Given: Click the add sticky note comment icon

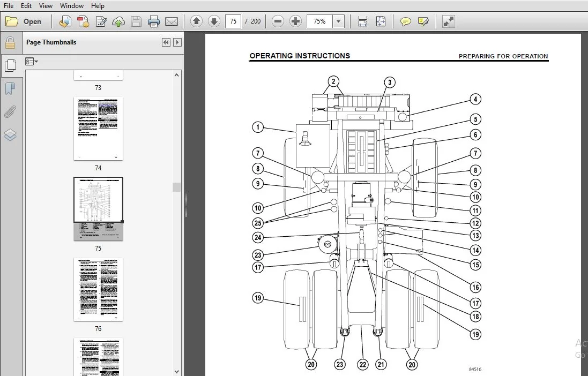Looking at the screenshot, I should (x=405, y=21).
